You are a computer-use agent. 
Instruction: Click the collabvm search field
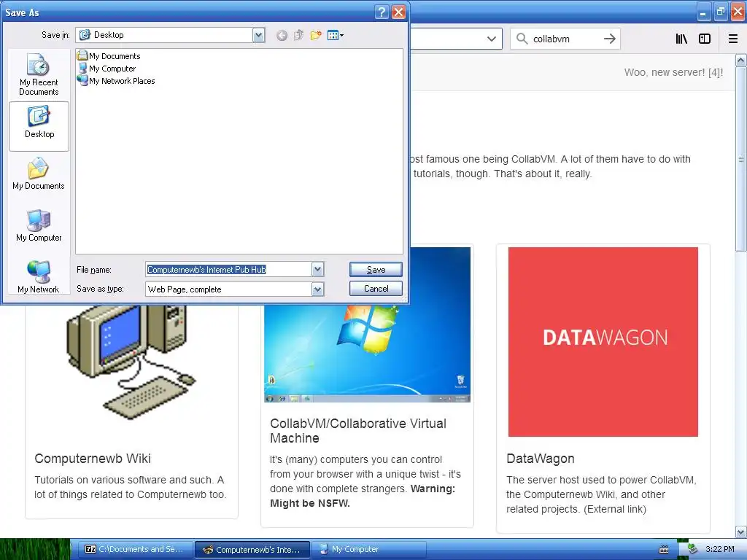(565, 39)
